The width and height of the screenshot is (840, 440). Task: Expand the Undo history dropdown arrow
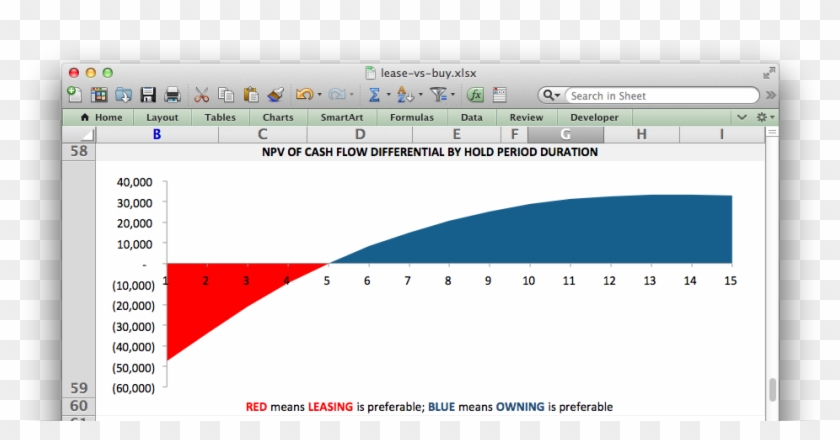[319, 96]
